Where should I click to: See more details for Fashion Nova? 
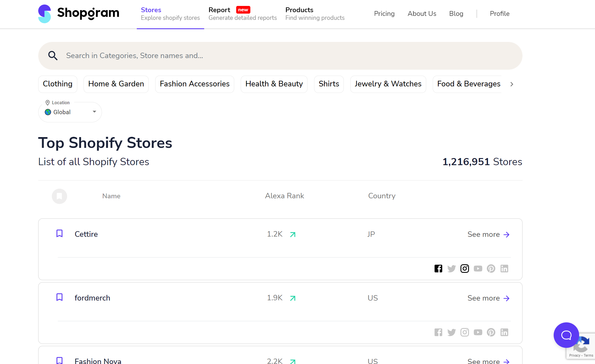click(x=489, y=361)
